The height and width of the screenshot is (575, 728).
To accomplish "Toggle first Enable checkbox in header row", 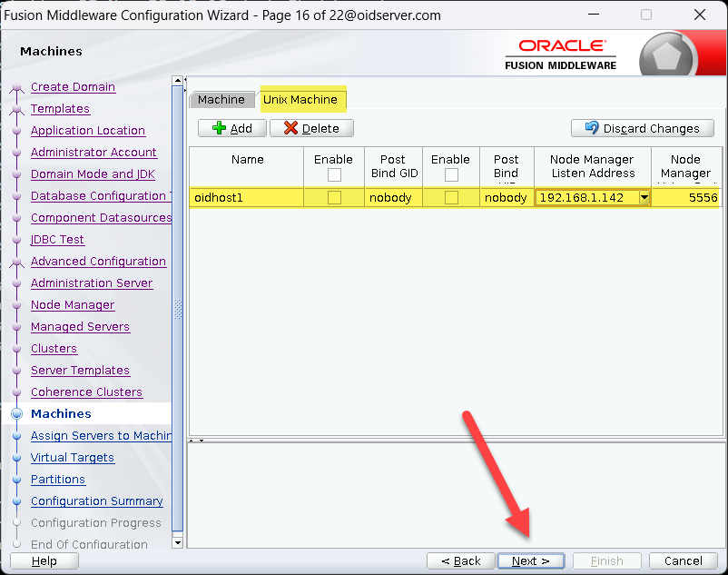I will 334,174.
